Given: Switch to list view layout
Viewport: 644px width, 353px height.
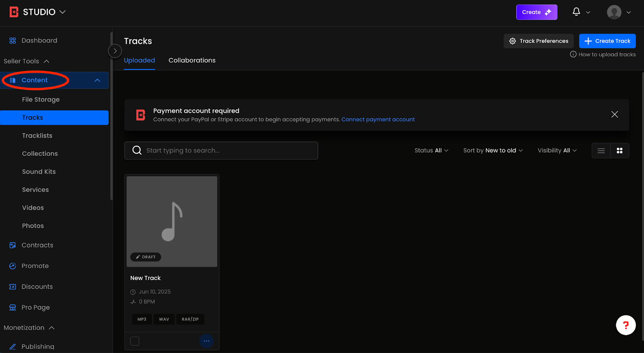Looking at the screenshot, I should [x=601, y=151].
